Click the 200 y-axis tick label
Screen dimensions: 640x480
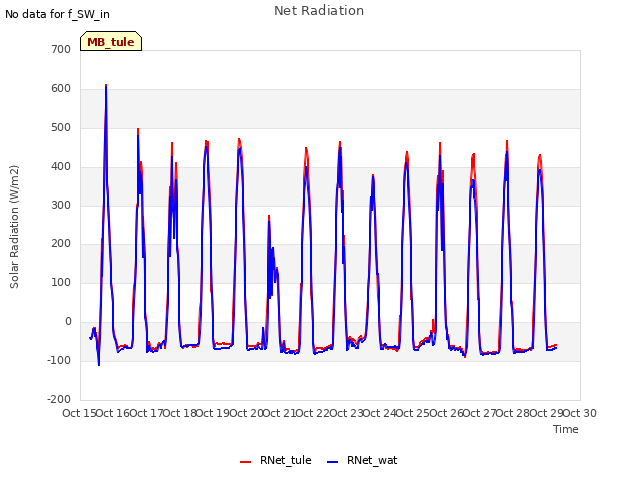click(61, 244)
